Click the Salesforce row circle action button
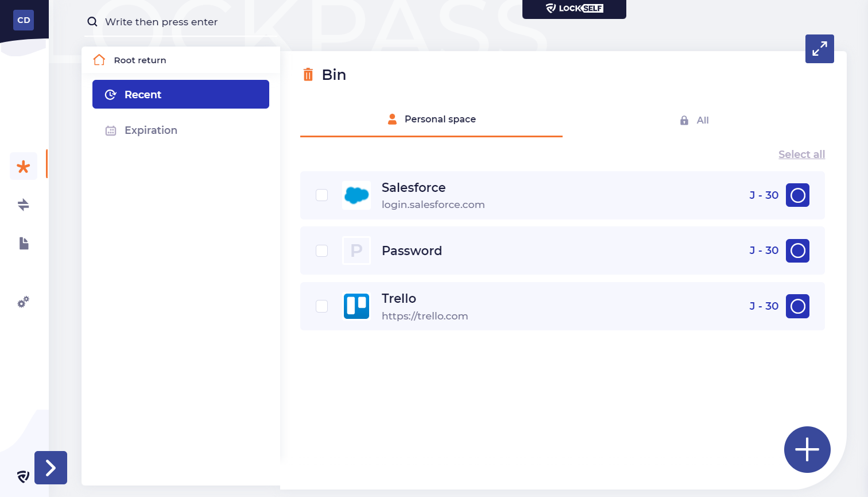Viewport: 868px width, 497px height. pyautogui.click(x=797, y=195)
